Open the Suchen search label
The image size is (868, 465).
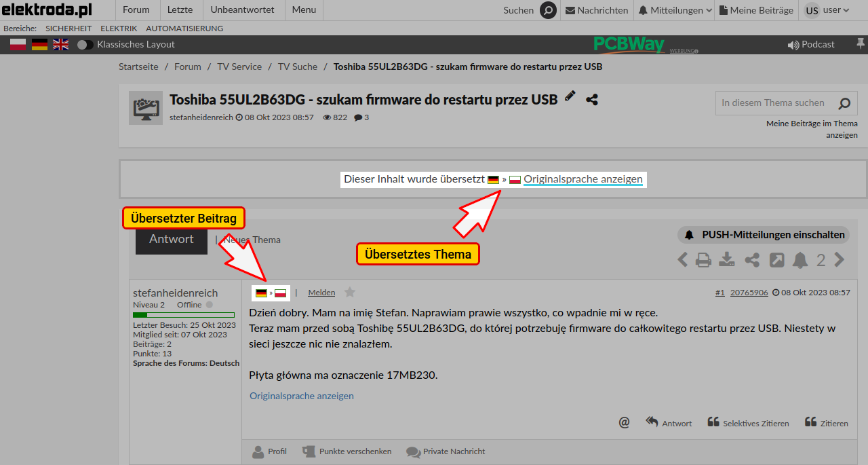(x=519, y=10)
